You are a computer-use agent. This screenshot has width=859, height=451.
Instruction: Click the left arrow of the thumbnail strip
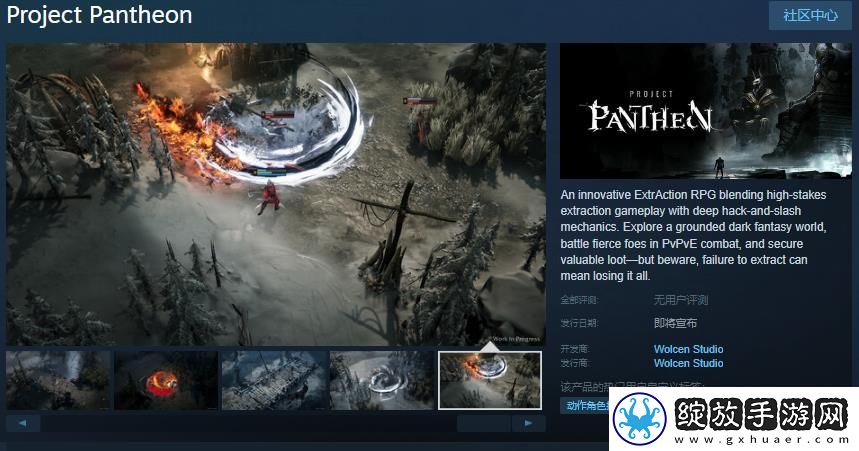[23, 423]
